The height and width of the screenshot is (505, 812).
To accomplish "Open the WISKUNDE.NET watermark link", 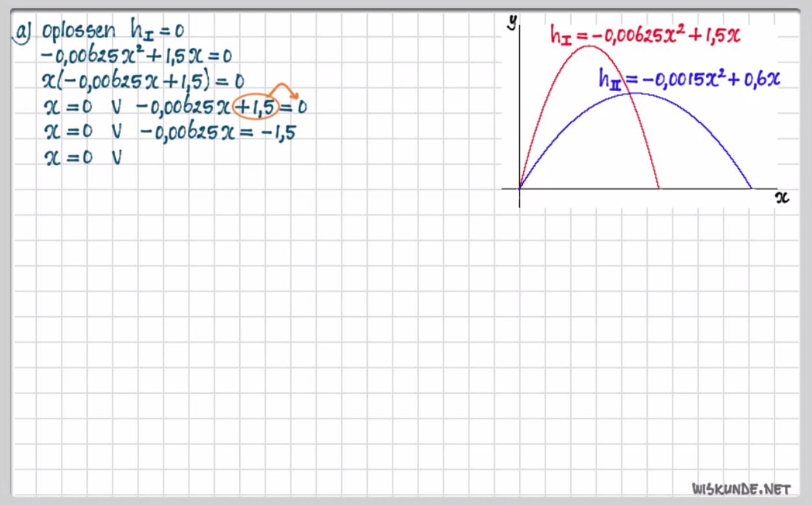I will click(x=741, y=488).
